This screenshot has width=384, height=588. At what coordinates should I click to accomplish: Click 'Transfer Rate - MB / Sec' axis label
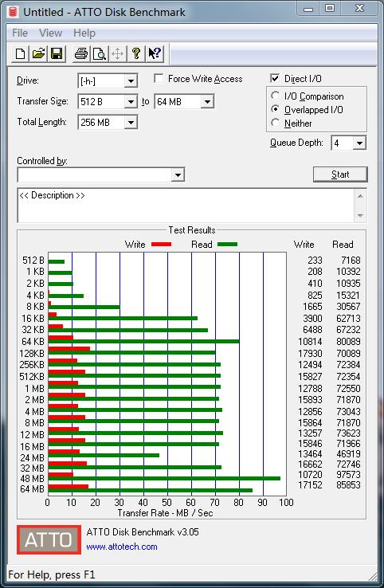point(166,513)
